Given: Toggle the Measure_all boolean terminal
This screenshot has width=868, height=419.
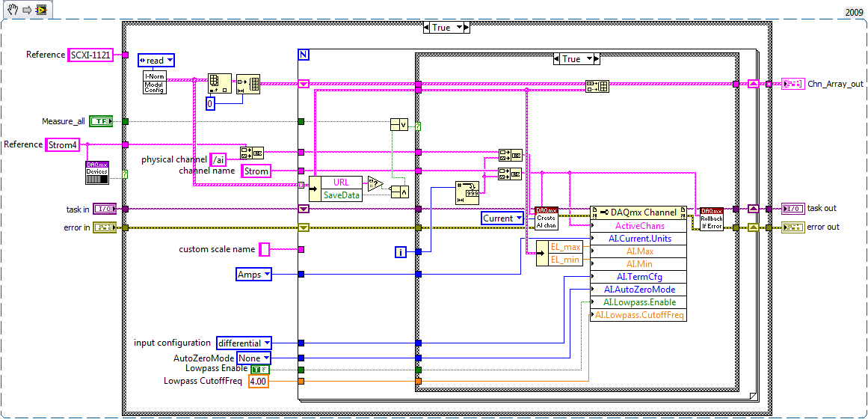Looking at the screenshot, I should tap(101, 120).
